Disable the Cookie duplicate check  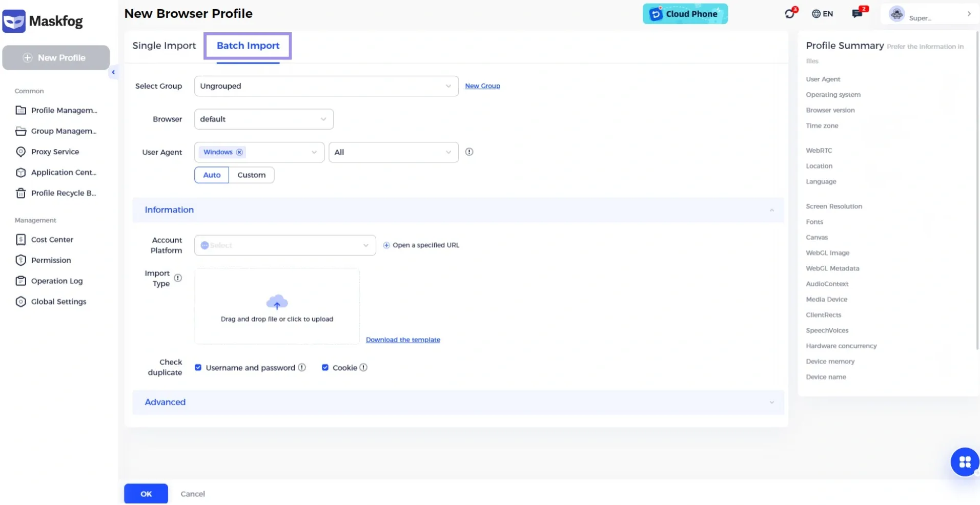click(325, 367)
